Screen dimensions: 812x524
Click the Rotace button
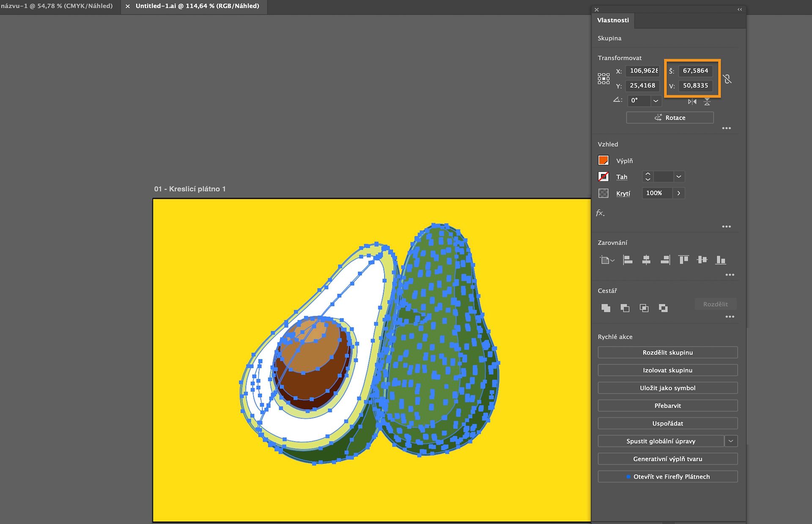click(670, 117)
